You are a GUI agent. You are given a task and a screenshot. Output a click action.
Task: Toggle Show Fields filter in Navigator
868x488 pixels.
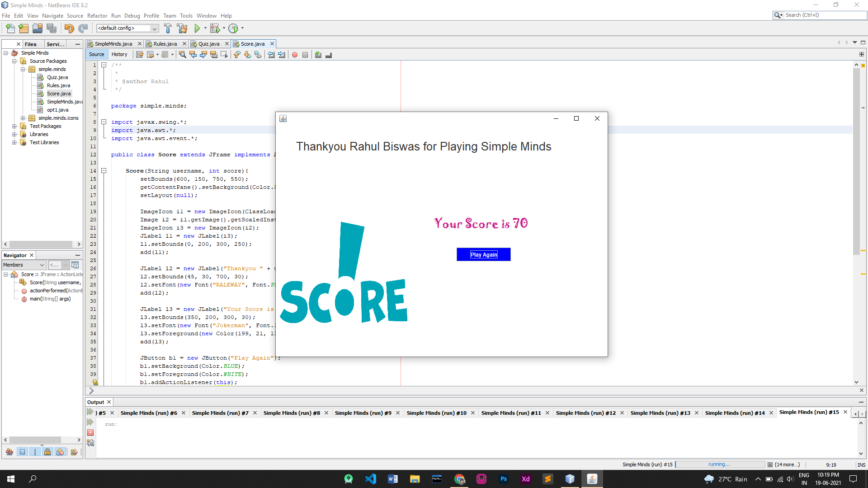[x=22, y=452]
